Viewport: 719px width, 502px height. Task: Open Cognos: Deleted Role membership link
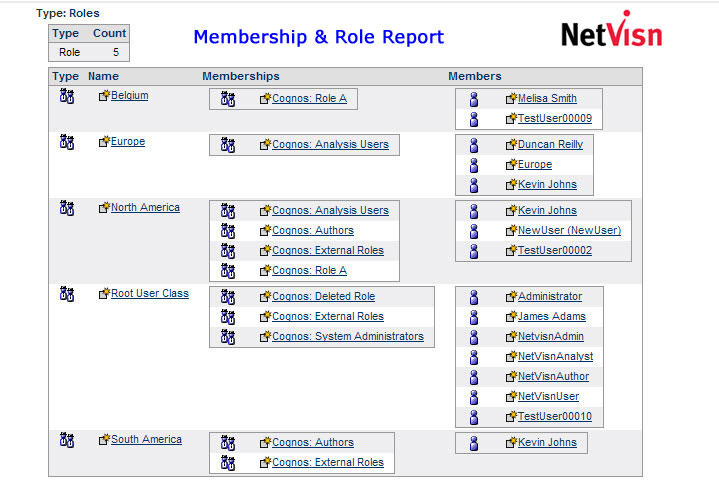point(324,296)
